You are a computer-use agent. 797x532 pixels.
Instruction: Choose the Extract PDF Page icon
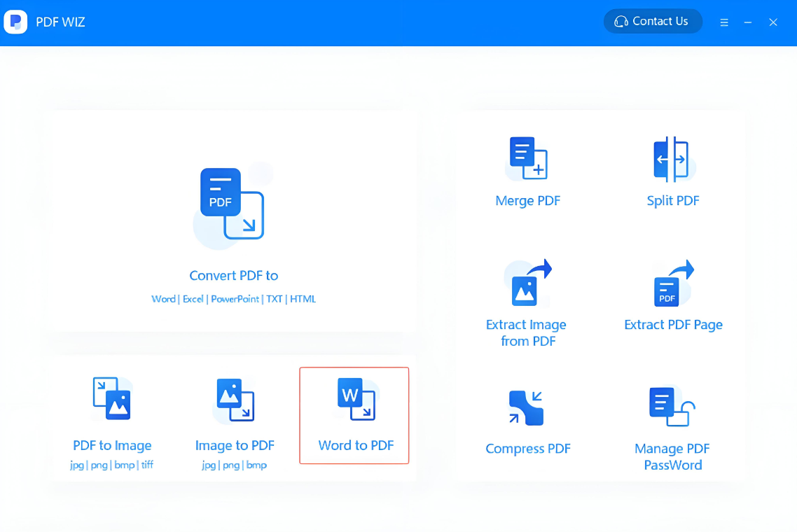(674, 283)
